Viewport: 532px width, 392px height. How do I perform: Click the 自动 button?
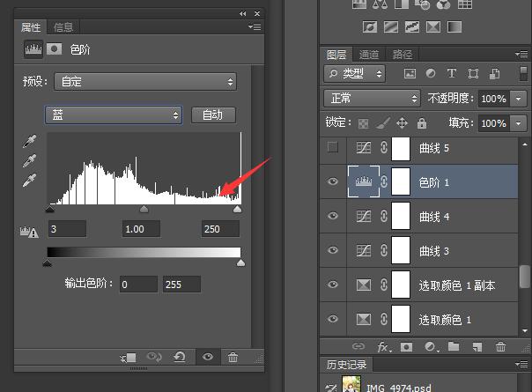point(214,115)
